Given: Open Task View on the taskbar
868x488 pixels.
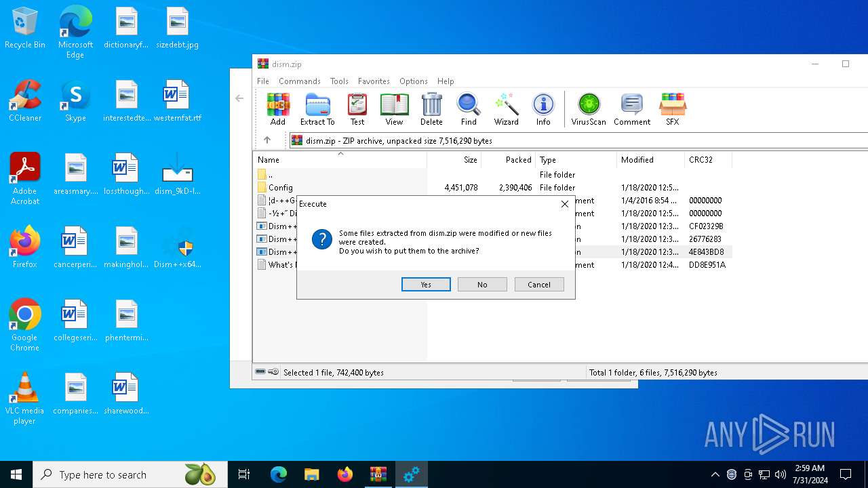Looking at the screenshot, I should [x=244, y=474].
